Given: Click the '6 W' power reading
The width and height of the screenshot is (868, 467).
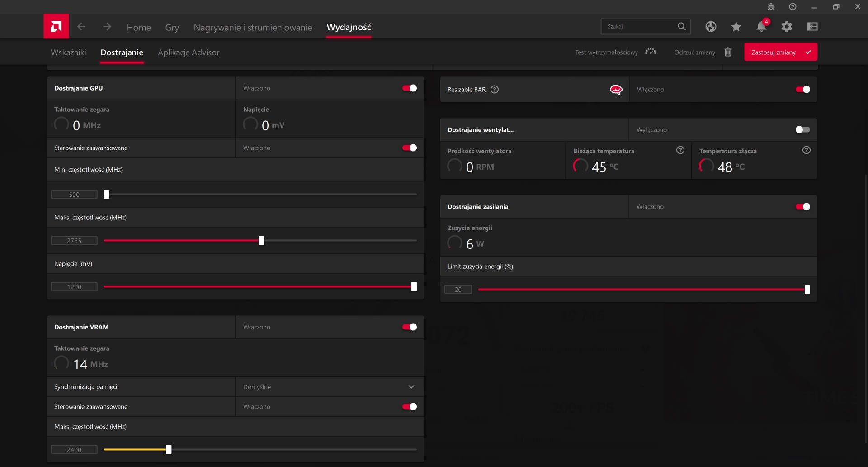Looking at the screenshot, I should [475, 244].
